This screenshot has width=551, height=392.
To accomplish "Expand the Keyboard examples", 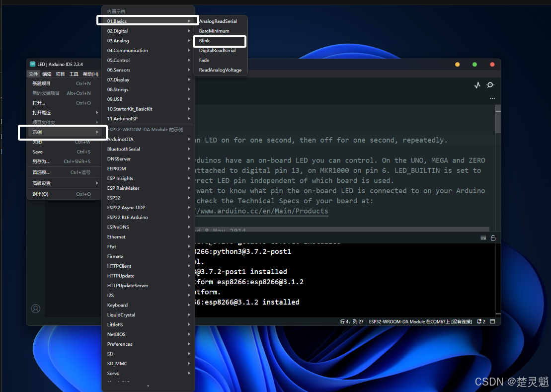I will pyautogui.click(x=148, y=305).
